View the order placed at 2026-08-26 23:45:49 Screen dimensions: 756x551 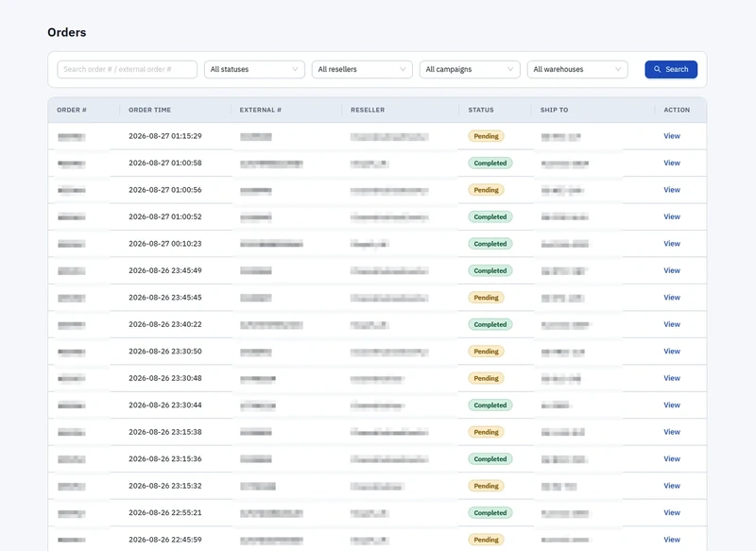672,270
